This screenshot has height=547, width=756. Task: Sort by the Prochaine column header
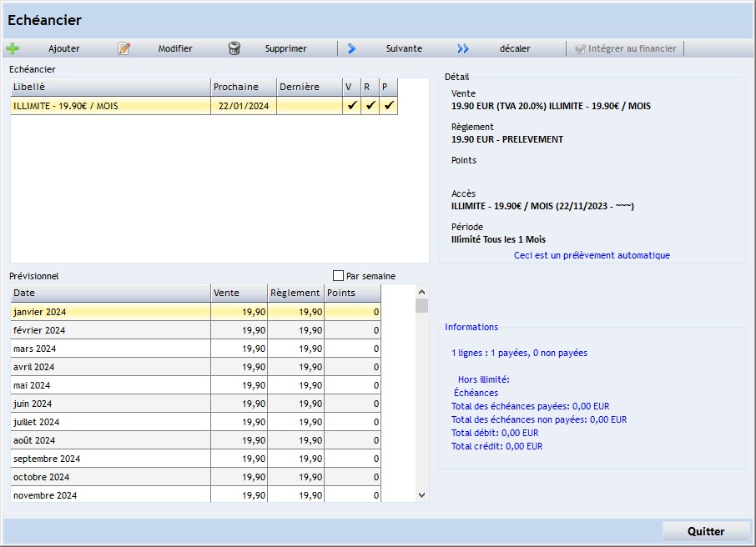pos(243,87)
